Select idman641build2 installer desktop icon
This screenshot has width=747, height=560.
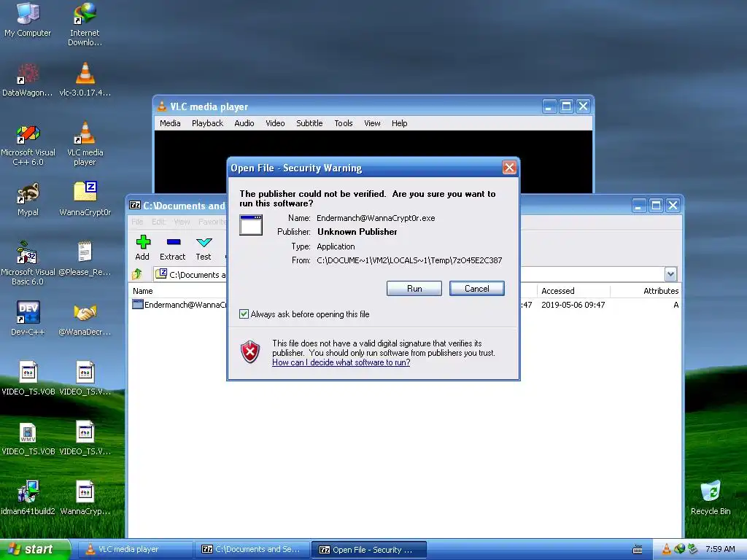[x=28, y=497]
